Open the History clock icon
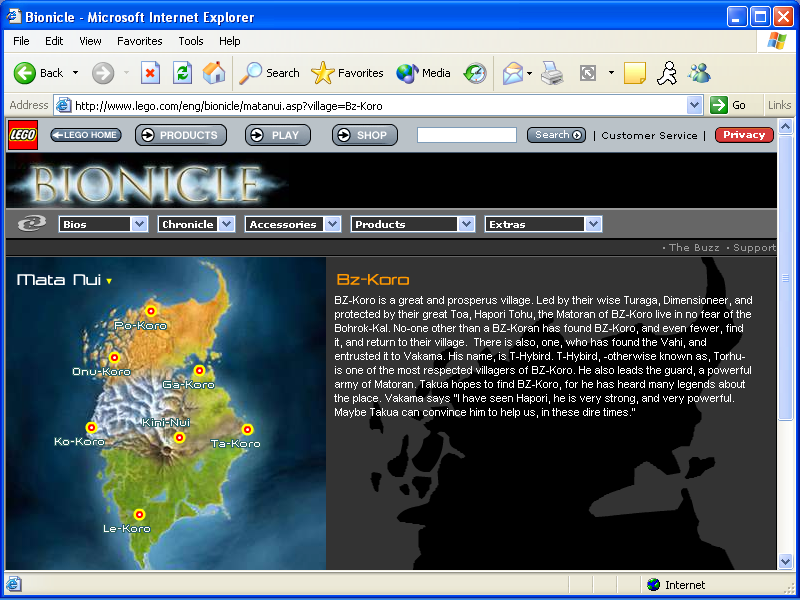The image size is (800, 600). click(x=475, y=73)
